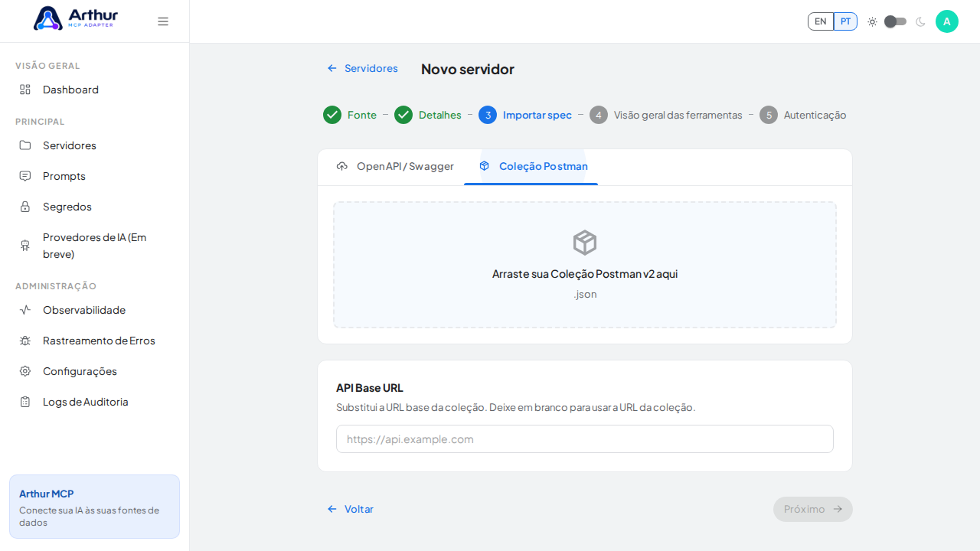Screen dimensions: 980x551
Task: Click step 3 circle for Importar spec
Action: point(488,115)
